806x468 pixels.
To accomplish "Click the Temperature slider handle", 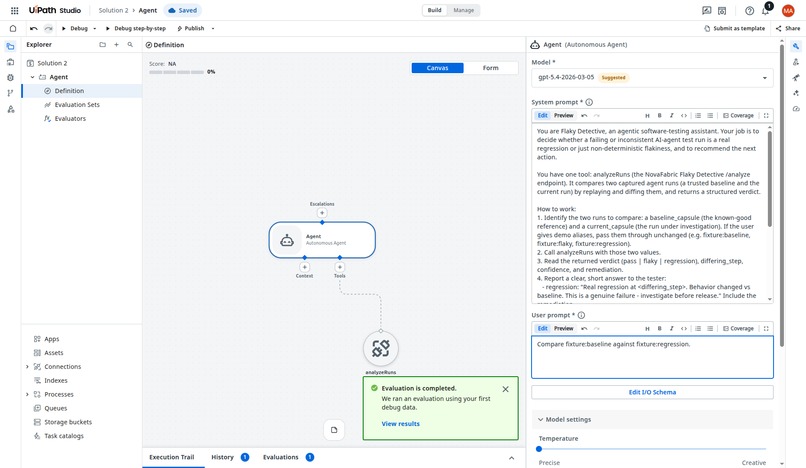I will pyautogui.click(x=539, y=449).
